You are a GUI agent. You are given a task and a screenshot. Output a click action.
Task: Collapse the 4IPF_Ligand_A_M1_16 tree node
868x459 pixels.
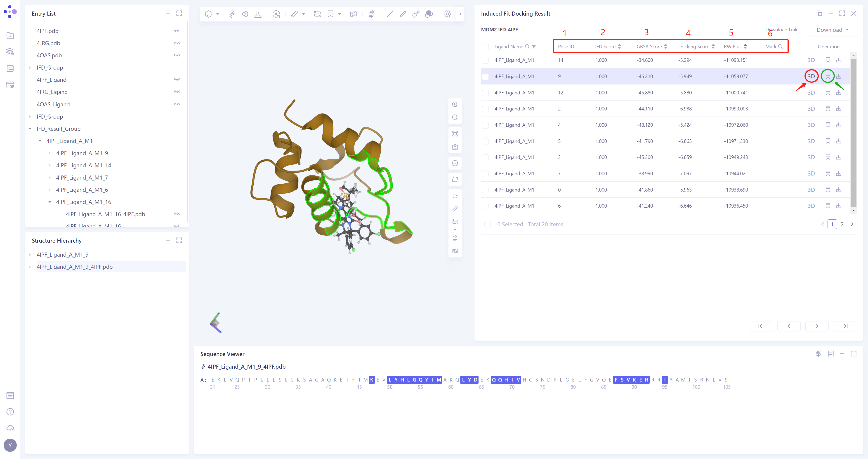[x=50, y=202]
